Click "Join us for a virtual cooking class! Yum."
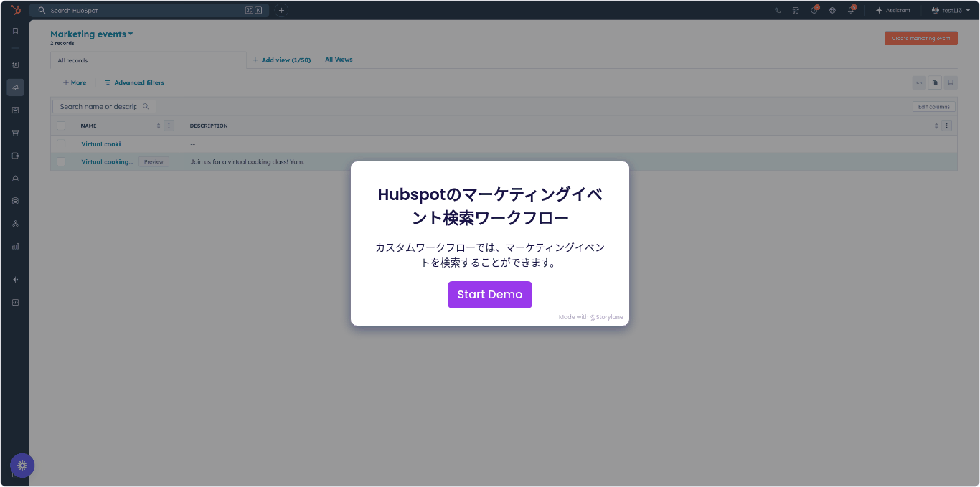The image size is (980, 487). [248, 162]
